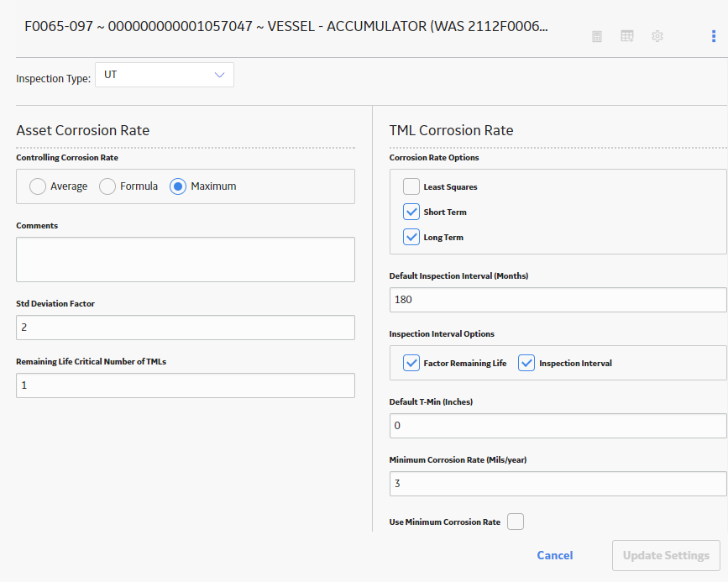Viewport: 728px width, 582px height.
Task: Toggle the Inspection Interval checkbox
Action: (526, 363)
